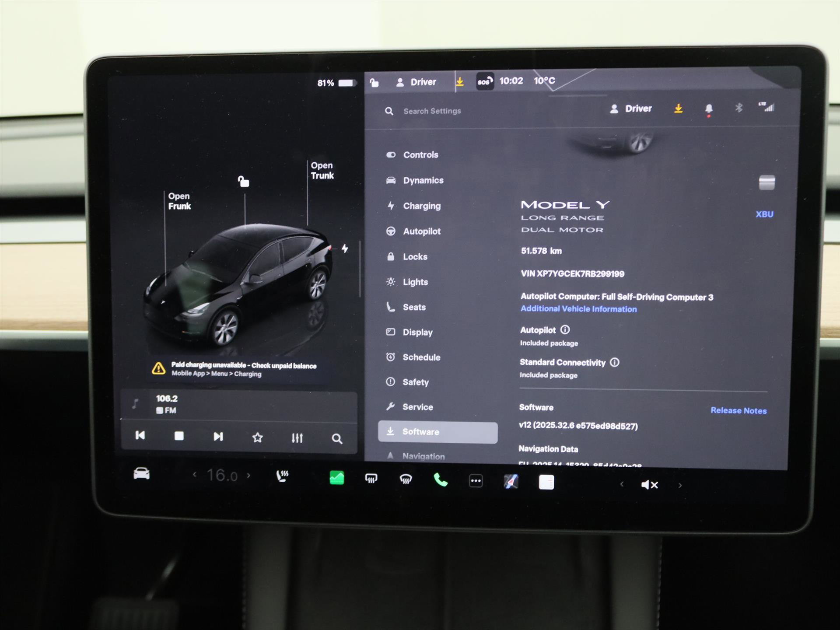Tap the seat heater icon
840x630 pixels.
click(x=283, y=476)
